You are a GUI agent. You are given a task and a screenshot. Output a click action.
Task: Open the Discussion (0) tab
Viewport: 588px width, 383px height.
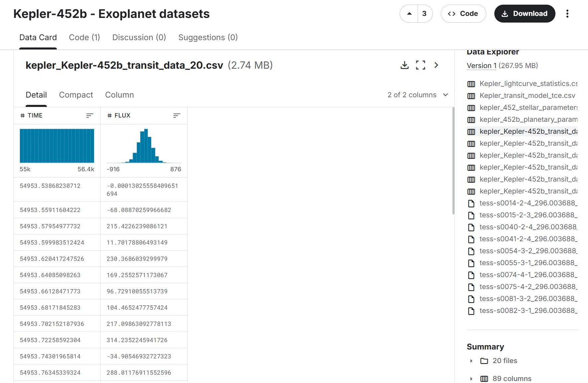139,38
